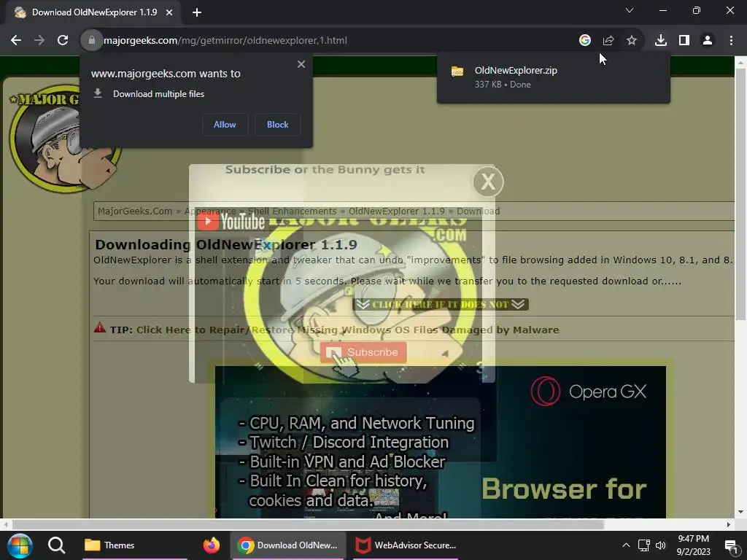Click the horizontal page scrollbar
This screenshot has height=560, width=747.
(x=308, y=524)
